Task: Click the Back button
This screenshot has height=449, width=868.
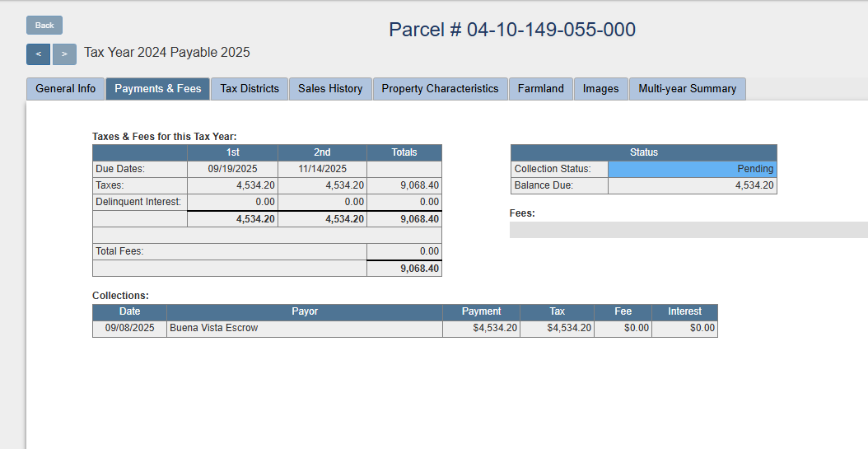Action: [44, 26]
